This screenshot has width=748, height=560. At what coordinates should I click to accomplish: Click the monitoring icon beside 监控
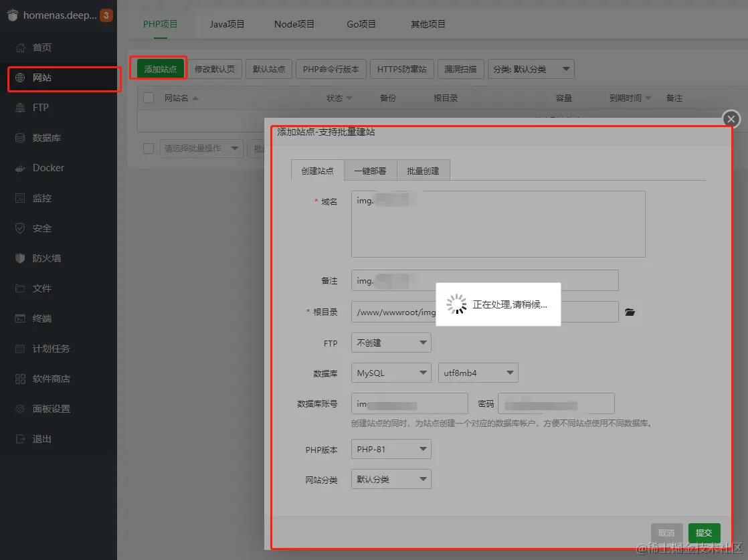20,198
